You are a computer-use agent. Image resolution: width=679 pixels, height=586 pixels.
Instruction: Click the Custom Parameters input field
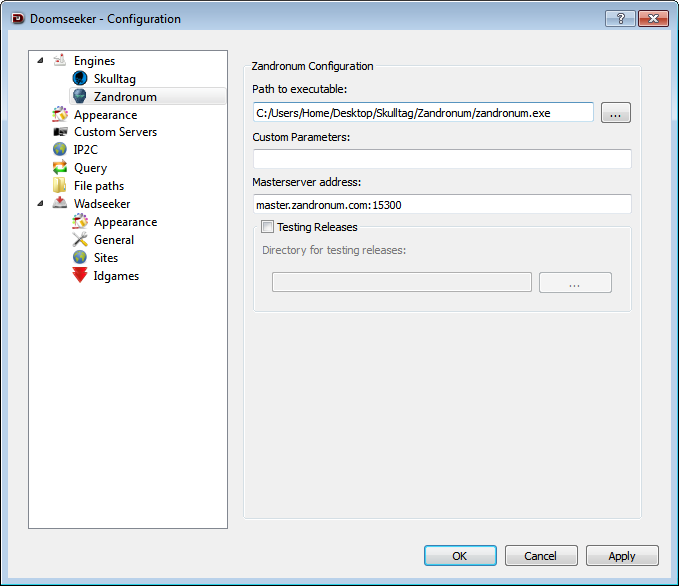(442, 159)
